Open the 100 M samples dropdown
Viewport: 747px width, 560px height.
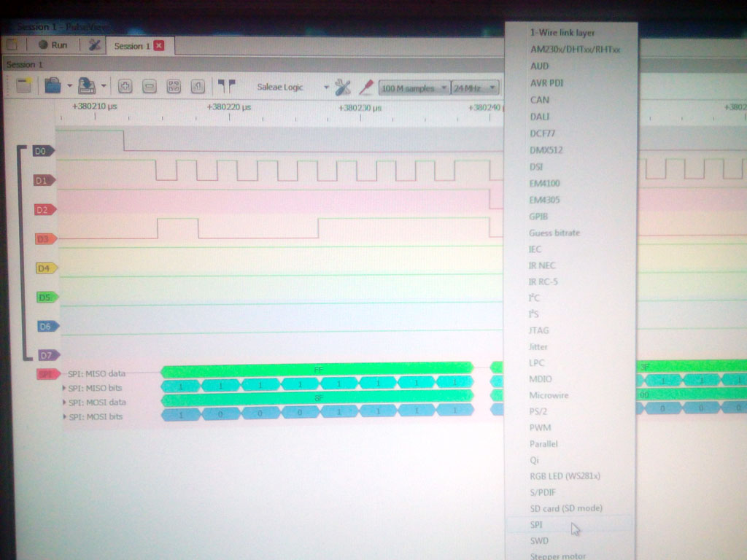click(x=414, y=88)
